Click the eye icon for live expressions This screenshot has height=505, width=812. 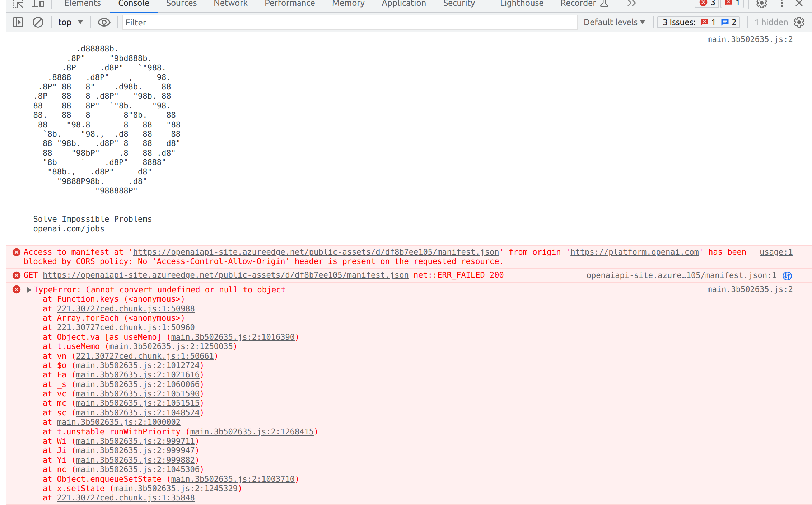click(104, 22)
